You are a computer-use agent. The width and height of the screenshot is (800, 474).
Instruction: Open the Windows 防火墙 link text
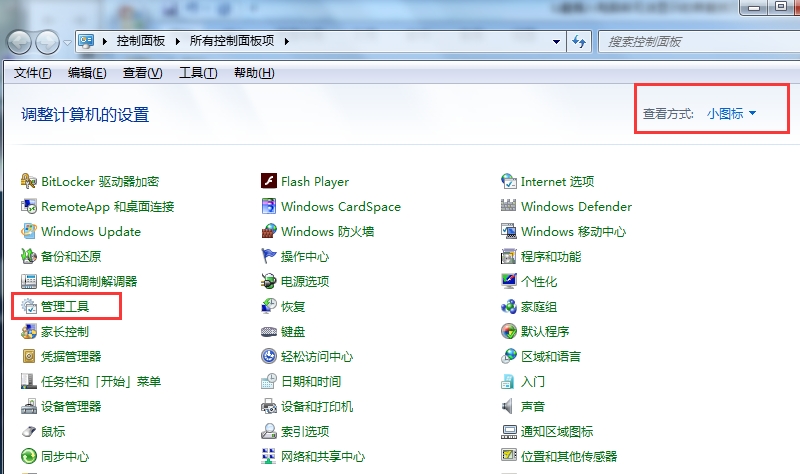pos(328,232)
